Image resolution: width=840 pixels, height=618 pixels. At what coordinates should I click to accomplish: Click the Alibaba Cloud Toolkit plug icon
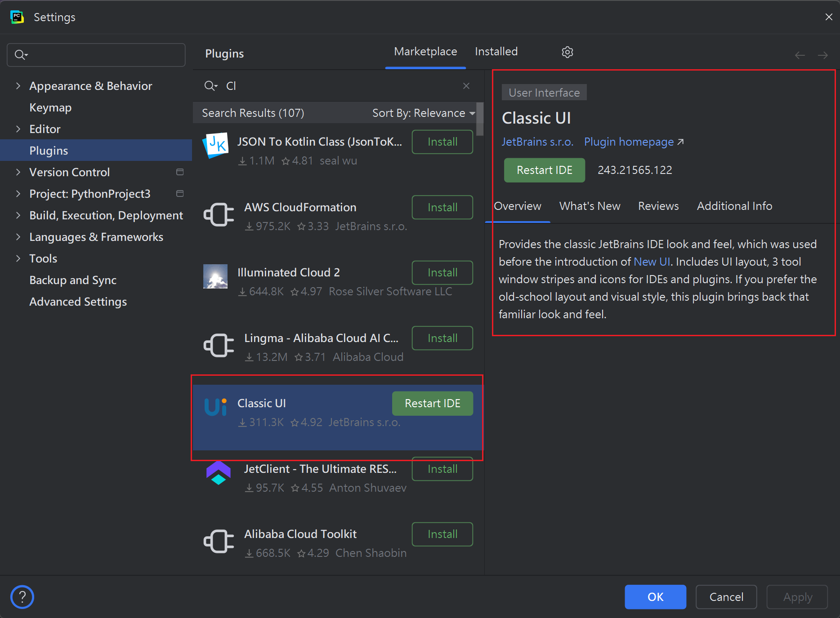[219, 542]
